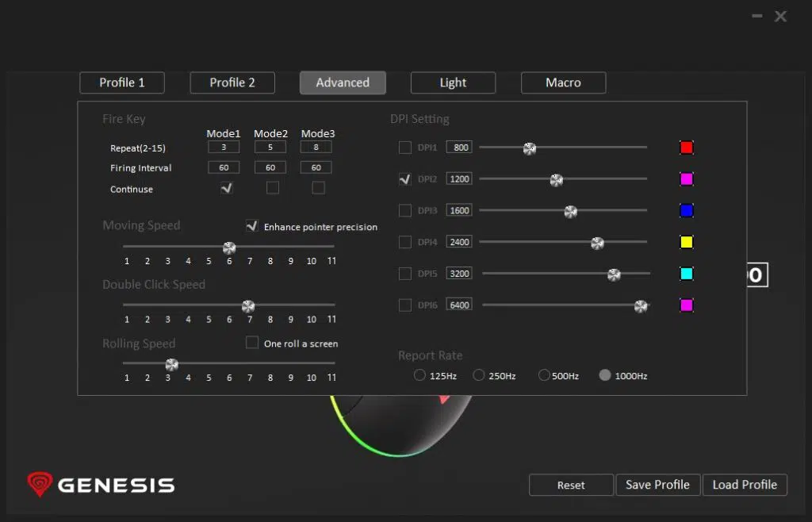Click the Rolling Speed slider knob
The width and height of the screenshot is (812, 522).
point(171,364)
